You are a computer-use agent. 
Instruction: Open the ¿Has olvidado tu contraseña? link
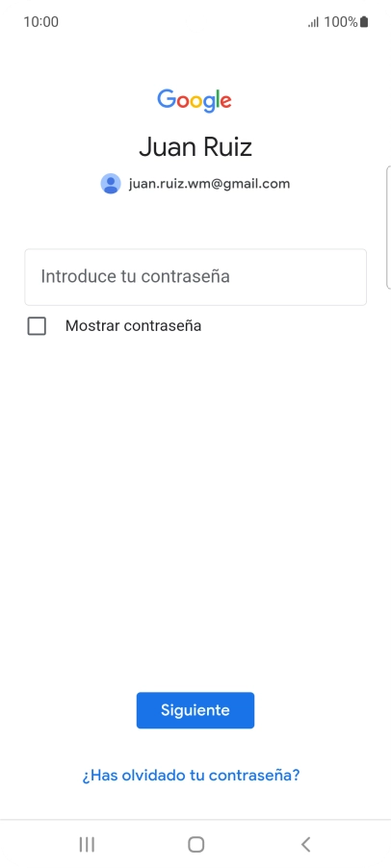(191, 775)
